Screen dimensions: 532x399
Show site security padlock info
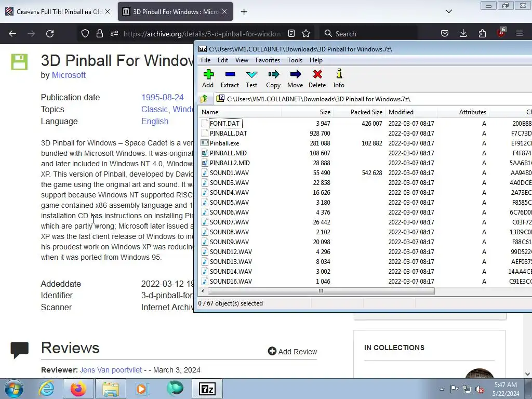99,33
